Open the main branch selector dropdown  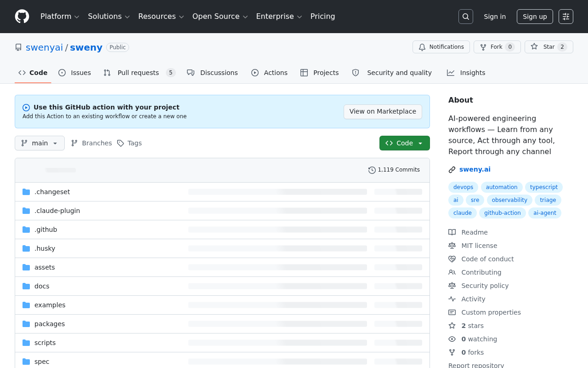coord(40,143)
